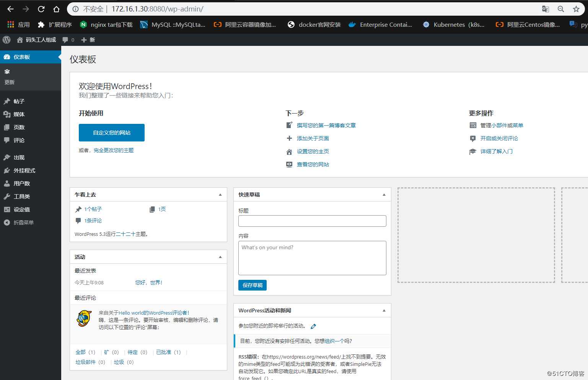Click the 设置您的主页 link
The height and width of the screenshot is (380, 588).
(313, 151)
